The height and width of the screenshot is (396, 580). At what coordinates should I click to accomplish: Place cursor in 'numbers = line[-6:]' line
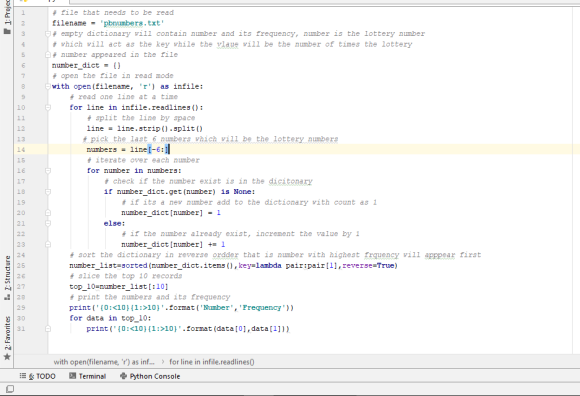coord(128,149)
